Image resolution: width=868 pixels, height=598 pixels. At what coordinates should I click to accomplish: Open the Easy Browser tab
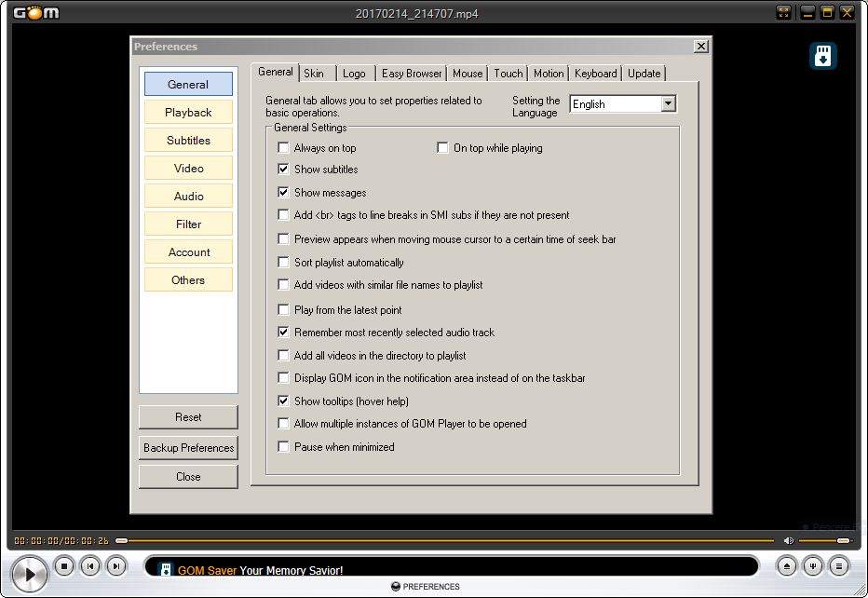click(412, 73)
